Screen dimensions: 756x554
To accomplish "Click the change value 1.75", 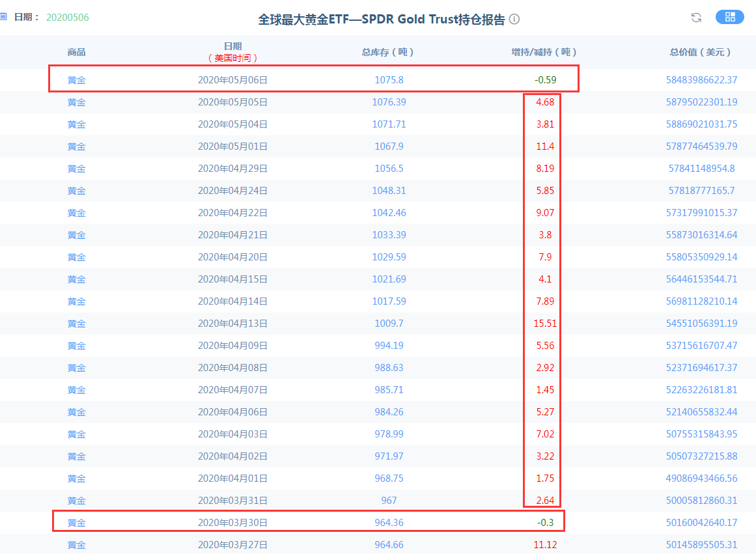I will click(545, 479).
